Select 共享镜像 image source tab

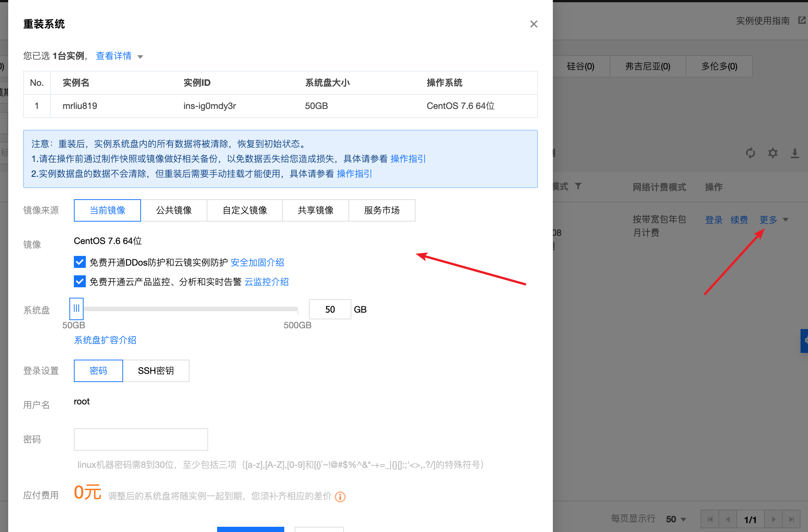coord(316,210)
